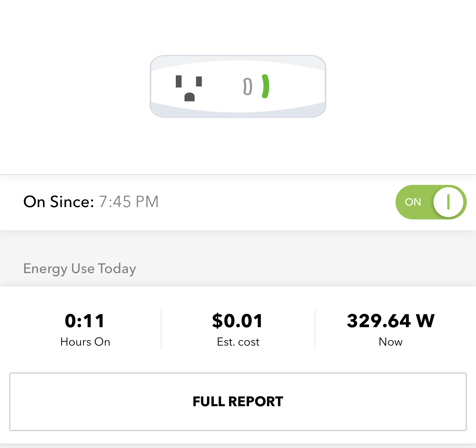Image resolution: width=476 pixels, height=448 pixels.
Task: Click the outlet's round ground pin hole
Action: [x=189, y=97]
